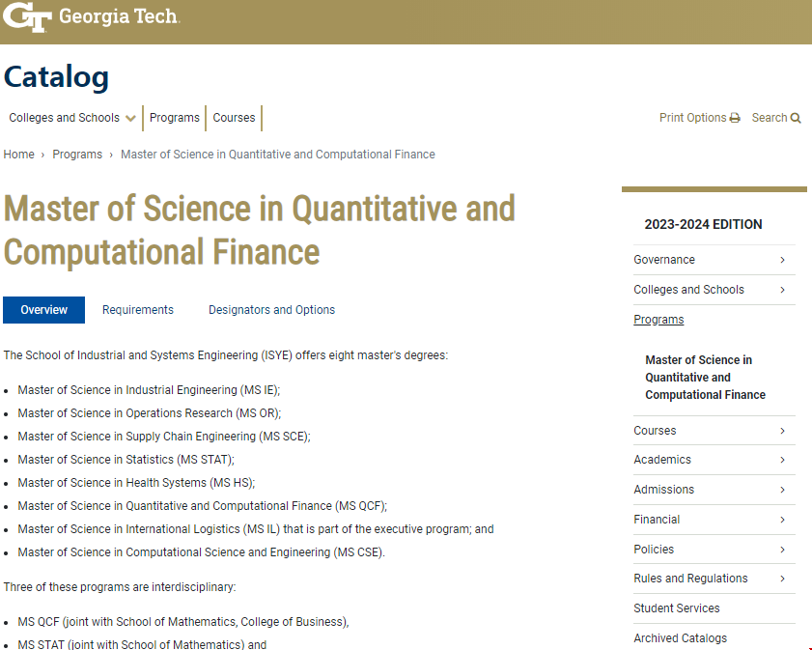
Task: Switch to the Requirements tab
Action: 138,310
